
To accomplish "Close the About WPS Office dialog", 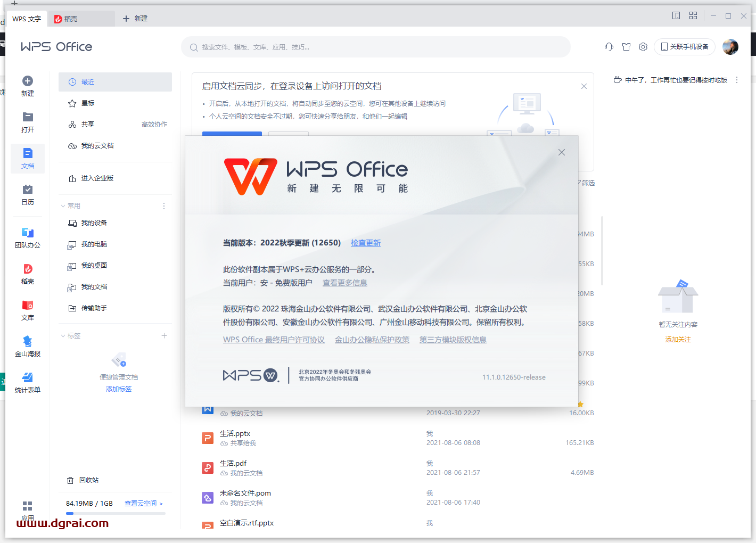I will pos(562,152).
